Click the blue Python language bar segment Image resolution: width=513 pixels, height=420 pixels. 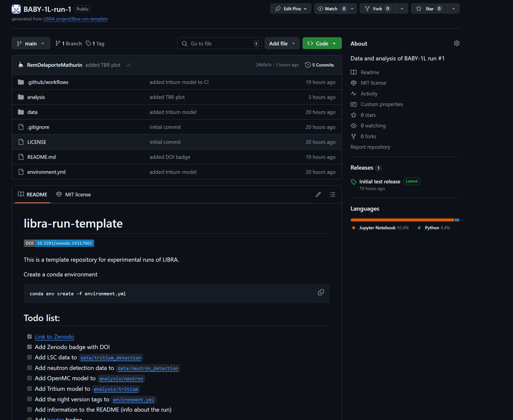[457, 220]
